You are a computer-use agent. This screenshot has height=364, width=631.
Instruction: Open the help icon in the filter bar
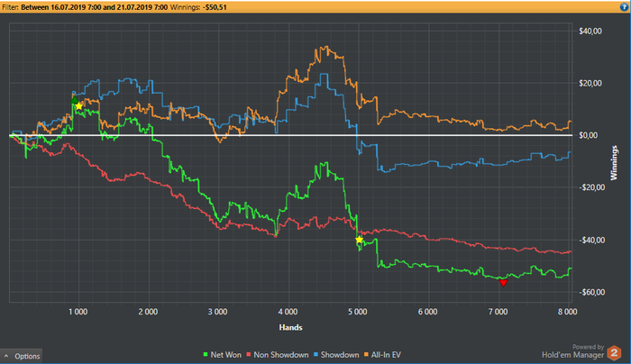[x=624, y=7]
